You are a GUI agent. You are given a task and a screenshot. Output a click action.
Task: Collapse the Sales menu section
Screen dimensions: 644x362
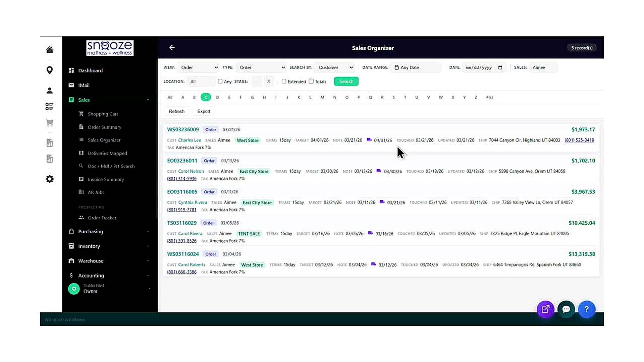(x=148, y=100)
